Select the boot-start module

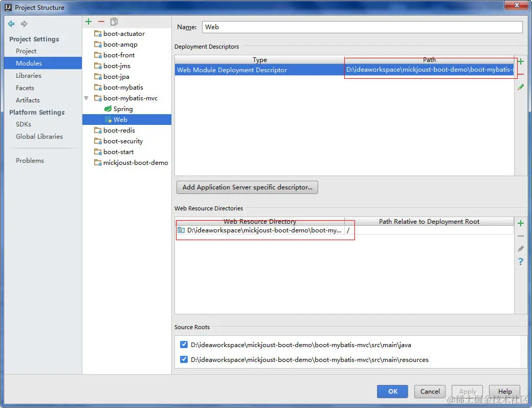pos(118,152)
